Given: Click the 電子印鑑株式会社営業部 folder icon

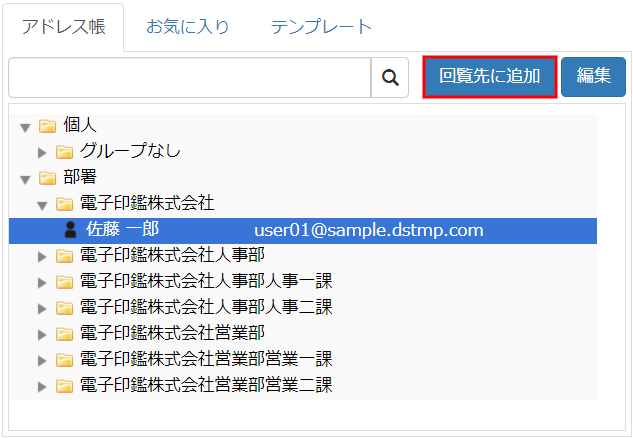Looking at the screenshot, I should (64, 333).
